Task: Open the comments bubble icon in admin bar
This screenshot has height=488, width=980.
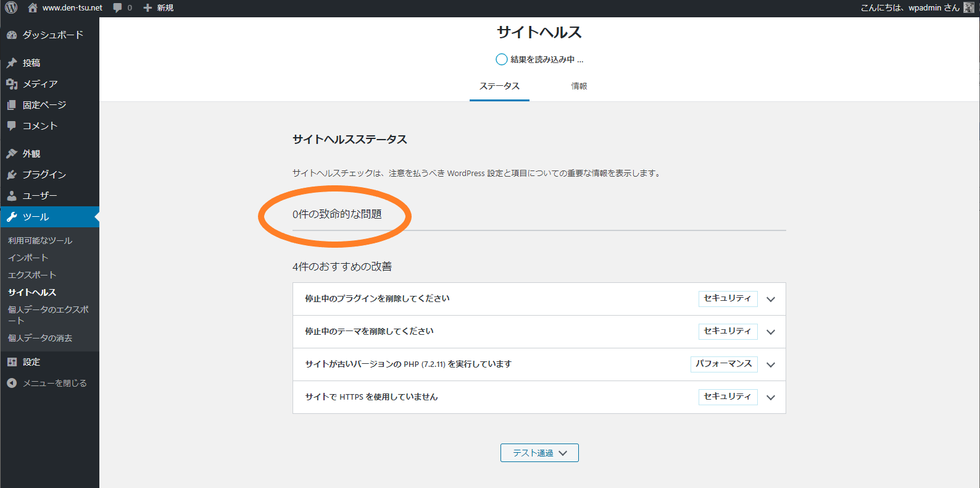Action: click(118, 8)
